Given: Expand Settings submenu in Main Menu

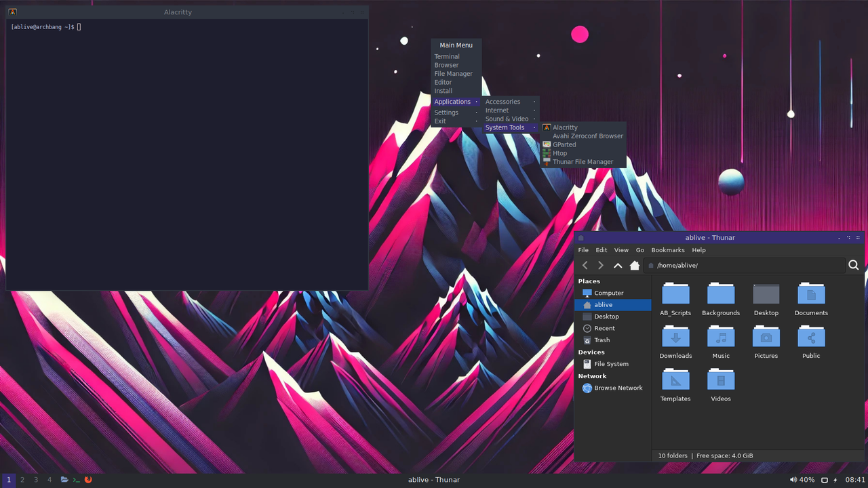Looking at the screenshot, I should [456, 113].
